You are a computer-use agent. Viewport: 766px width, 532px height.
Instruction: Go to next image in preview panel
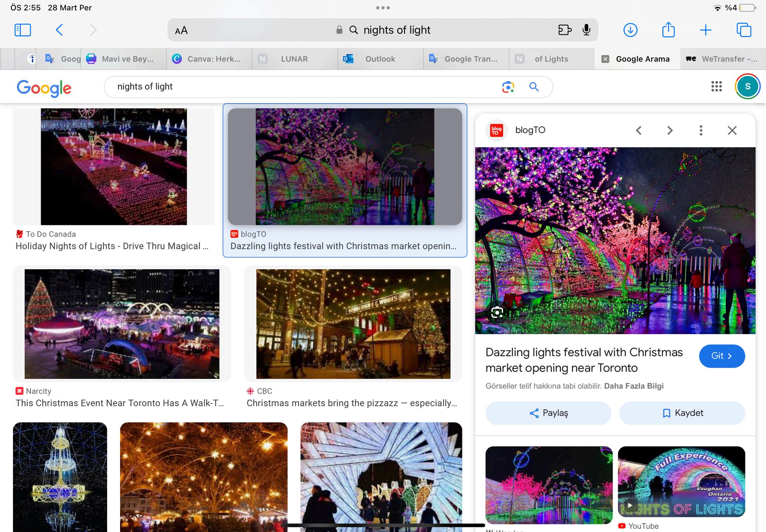[x=670, y=130]
